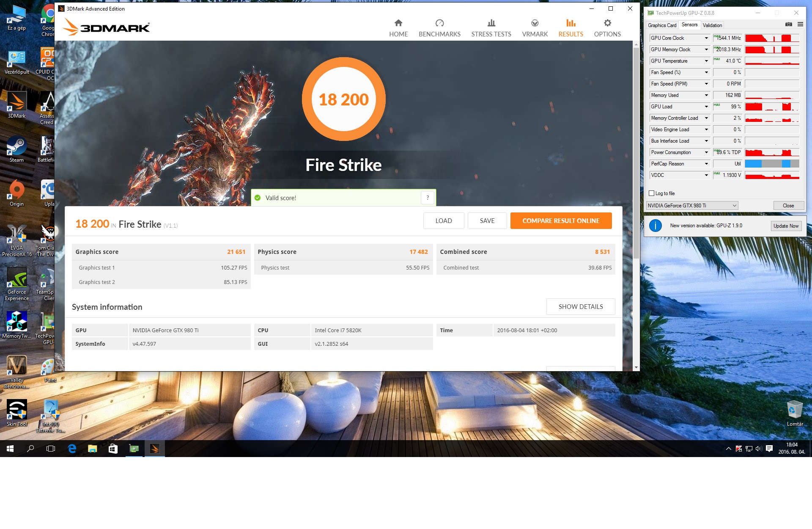Open Origin desktop shortcut
Screen dimensions: 812x529
click(16, 193)
